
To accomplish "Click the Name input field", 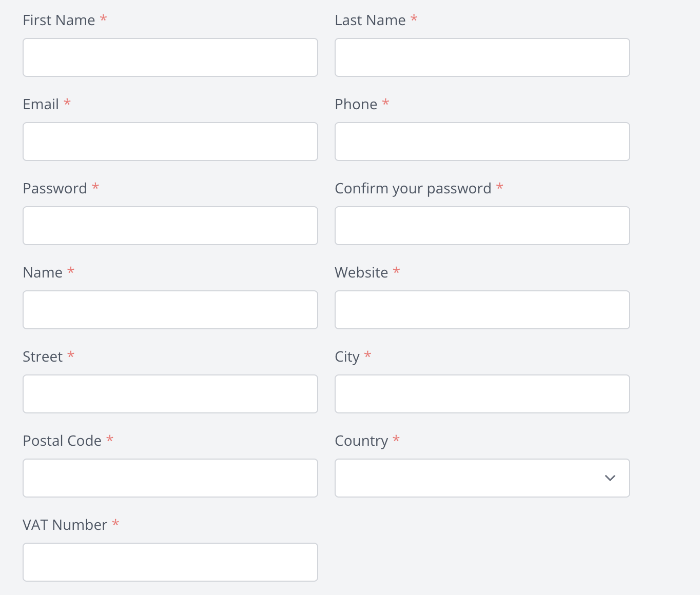I will click(x=170, y=309).
